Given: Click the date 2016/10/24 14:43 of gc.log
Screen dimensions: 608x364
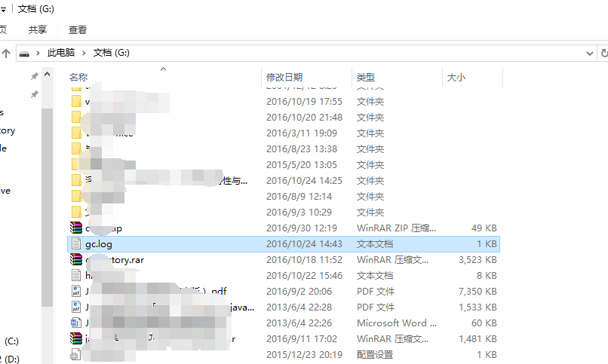Looking at the screenshot, I should pyautogui.click(x=305, y=244).
